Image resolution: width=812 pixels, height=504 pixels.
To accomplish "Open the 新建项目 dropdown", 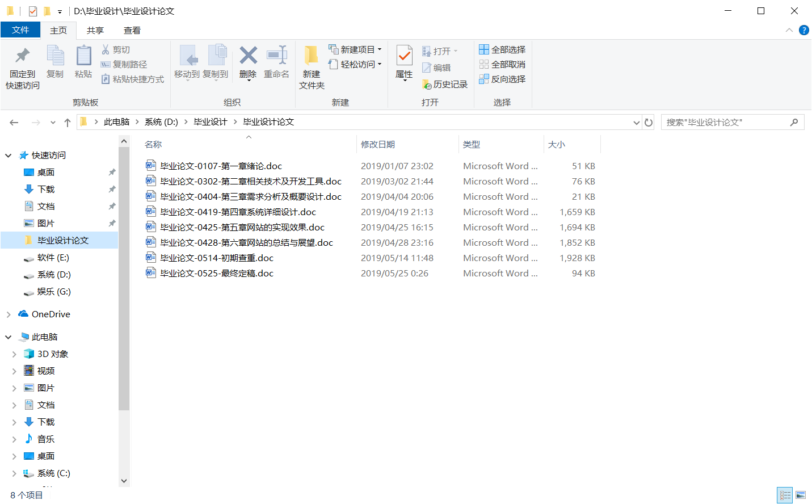I will pos(354,49).
